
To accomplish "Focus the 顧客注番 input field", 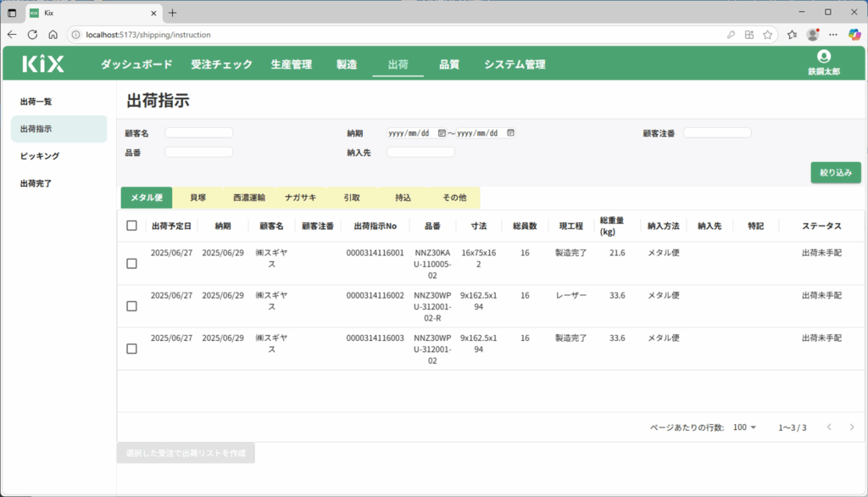I will [717, 133].
